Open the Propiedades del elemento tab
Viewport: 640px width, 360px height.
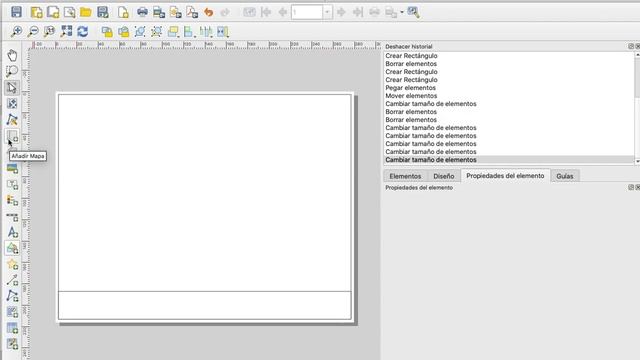505,176
